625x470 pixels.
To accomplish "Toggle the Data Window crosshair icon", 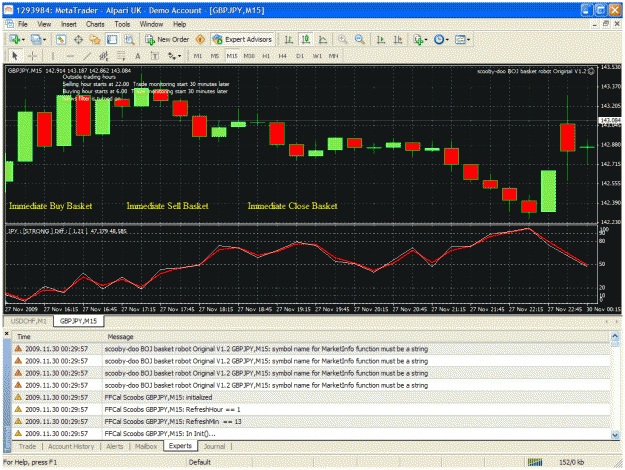I will [78, 39].
